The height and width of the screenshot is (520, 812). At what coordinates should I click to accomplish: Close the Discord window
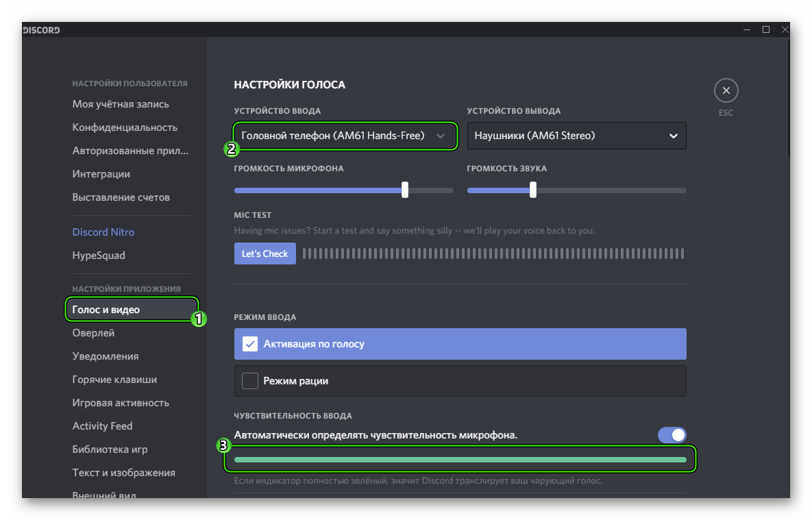785,29
